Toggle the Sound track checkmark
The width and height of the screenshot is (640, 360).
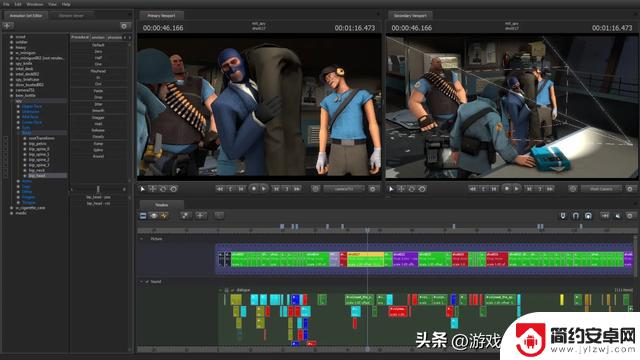coord(147,282)
